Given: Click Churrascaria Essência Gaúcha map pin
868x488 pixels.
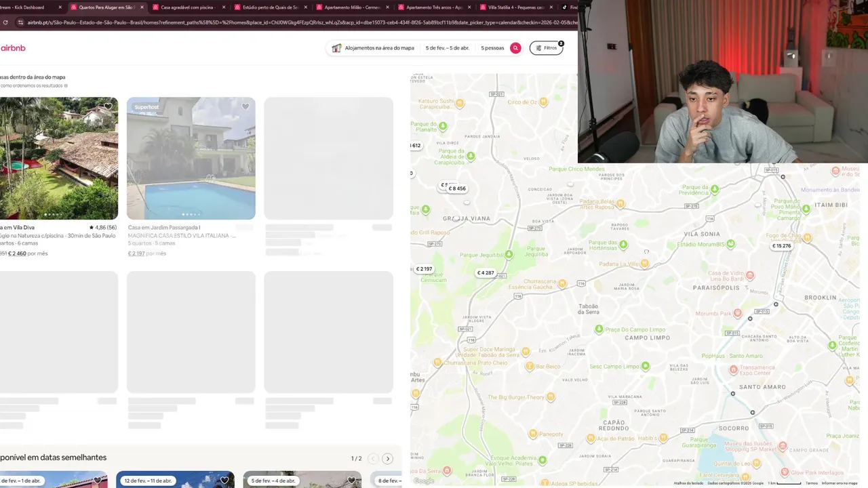Looking at the screenshot, I should (562, 283).
